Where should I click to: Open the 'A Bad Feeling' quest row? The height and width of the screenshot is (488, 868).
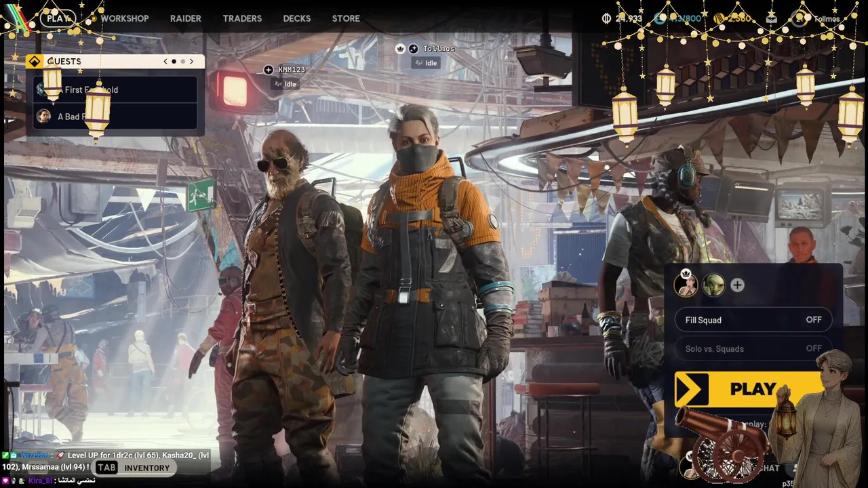point(115,117)
